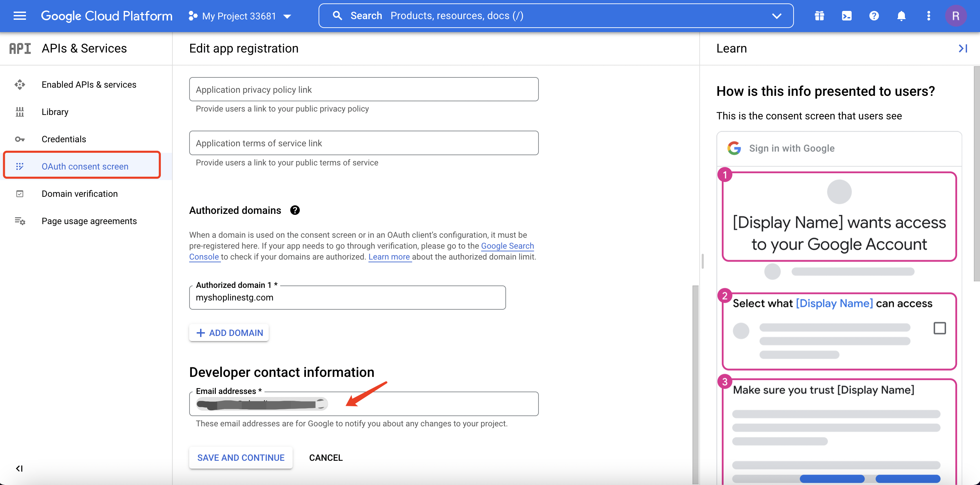Collapse the Learn side panel
The height and width of the screenshot is (485, 980).
[963, 48]
